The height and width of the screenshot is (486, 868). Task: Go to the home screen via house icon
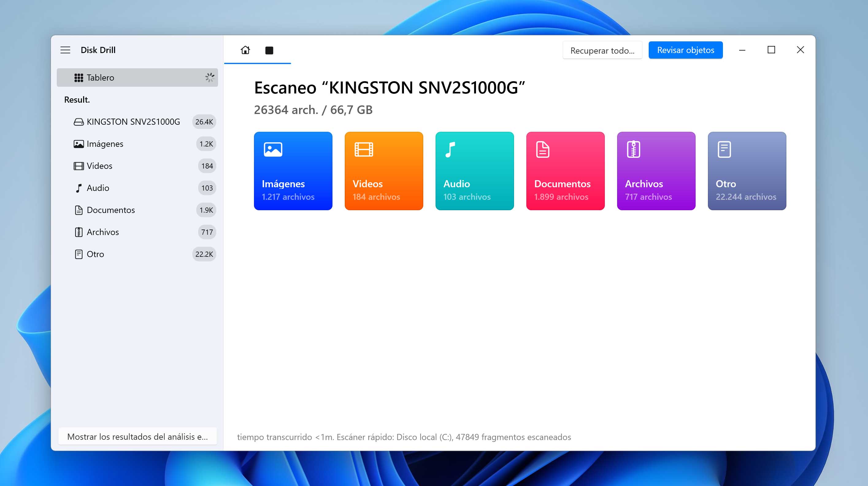coord(245,50)
